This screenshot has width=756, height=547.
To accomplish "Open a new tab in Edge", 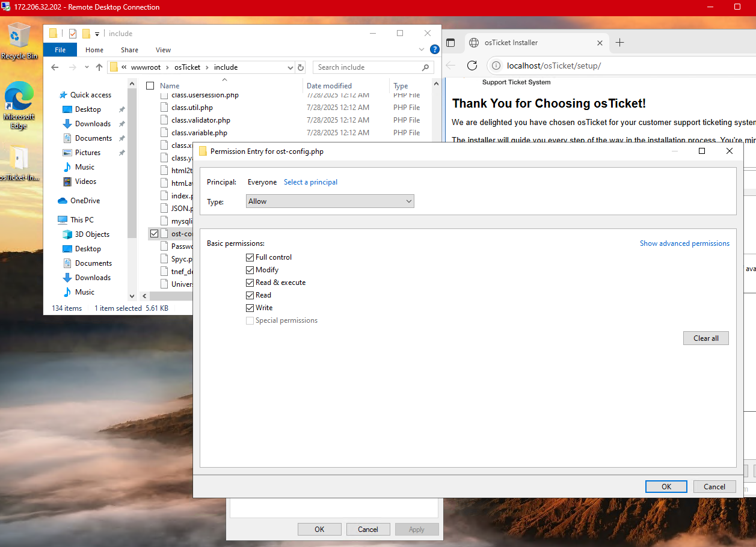I will (620, 43).
